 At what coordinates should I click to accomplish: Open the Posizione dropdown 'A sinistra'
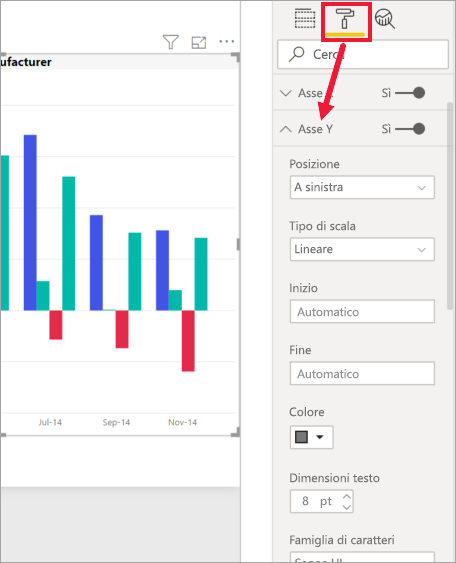pos(362,187)
